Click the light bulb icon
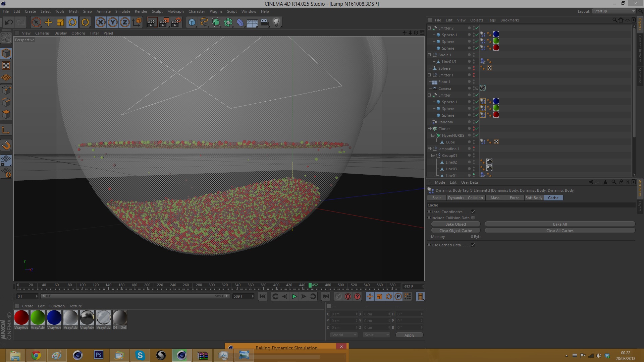 click(x=276, y=22)
